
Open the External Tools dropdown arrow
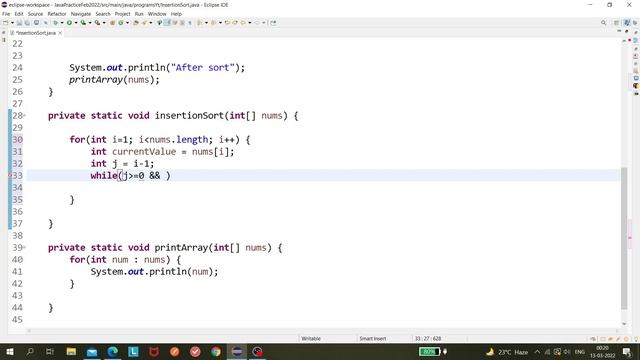[x=104, y=23]
